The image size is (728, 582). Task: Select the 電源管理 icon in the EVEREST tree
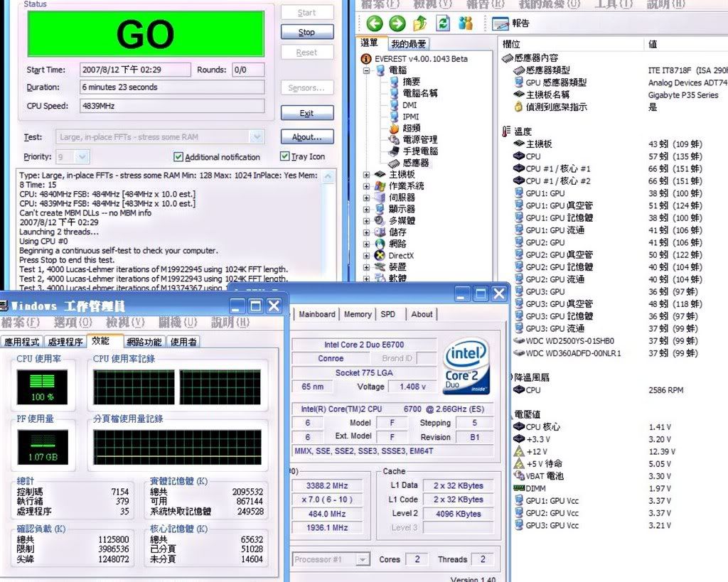[394, 139]
